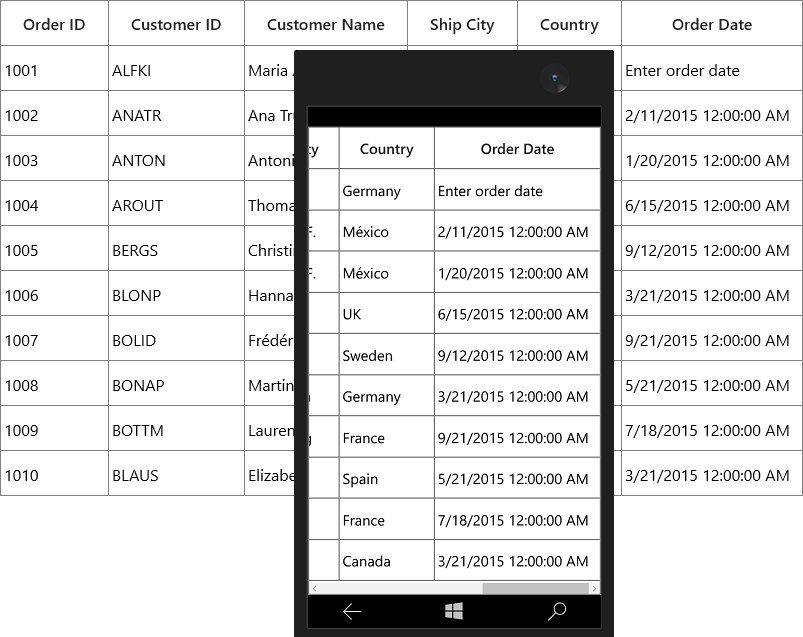This screenshot has height=637, width=803.
Task: Select the cell with order ID 1008
Action: coord(54,384)
